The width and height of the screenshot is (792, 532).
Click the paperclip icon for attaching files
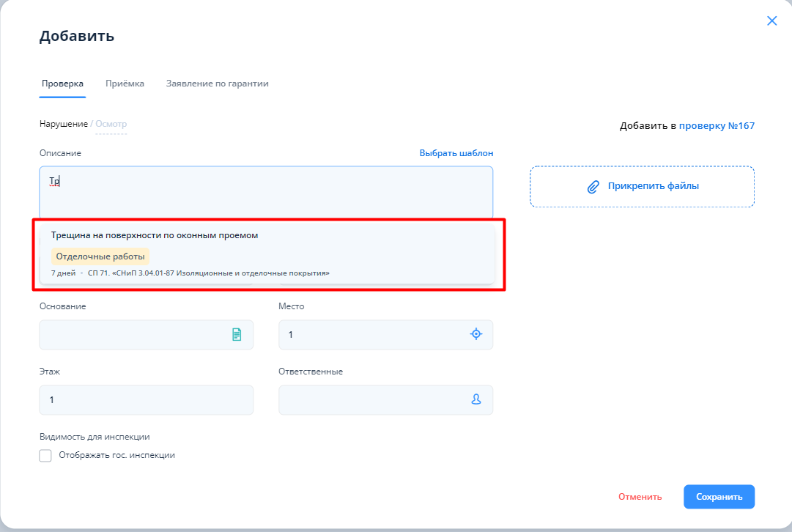[x=593, y=186]
